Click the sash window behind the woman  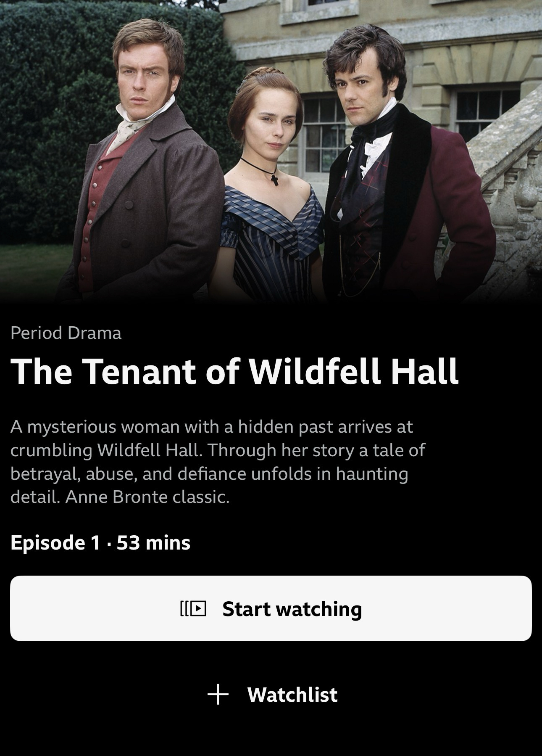[321, 135]
